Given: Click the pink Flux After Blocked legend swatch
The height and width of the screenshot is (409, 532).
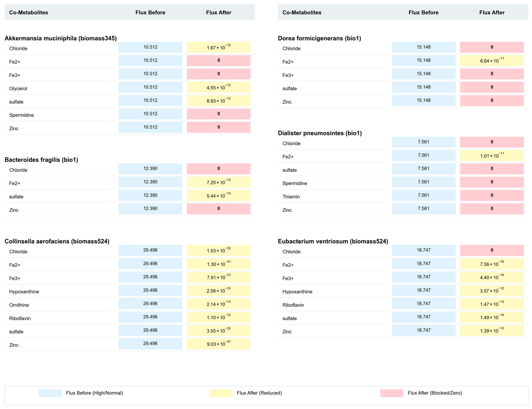Looking at the screenshot, I should [391, 393].
